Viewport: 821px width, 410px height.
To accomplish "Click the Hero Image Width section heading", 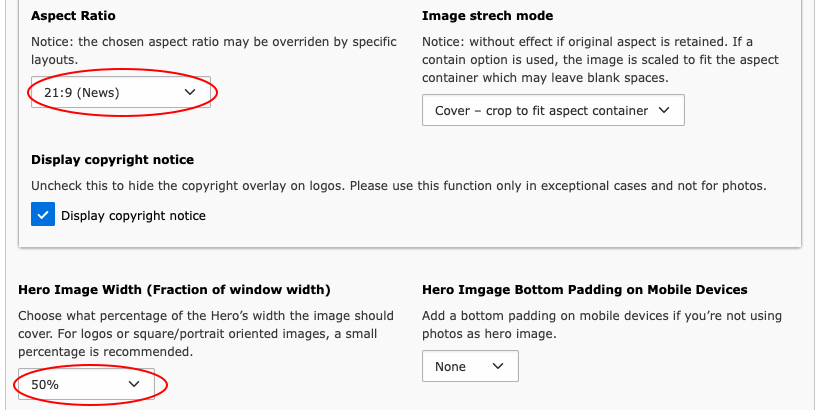I will [x=174, y=290].
